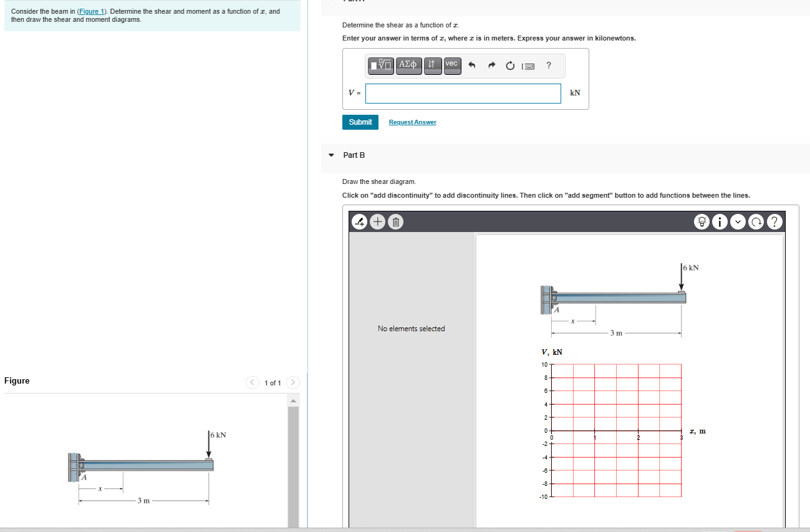
Task: Click the add discontinuity plus icon
Action: pos(377,221)
